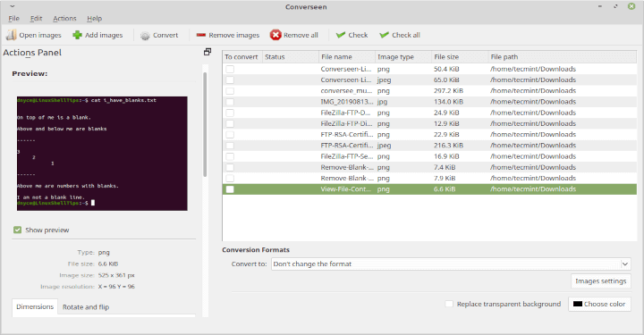Open the Actions menu

64,19
